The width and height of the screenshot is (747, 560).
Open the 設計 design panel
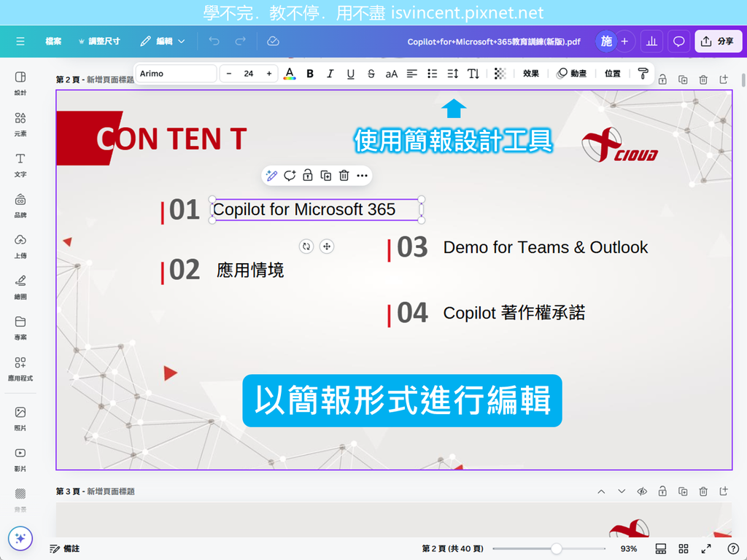[20, 83]
